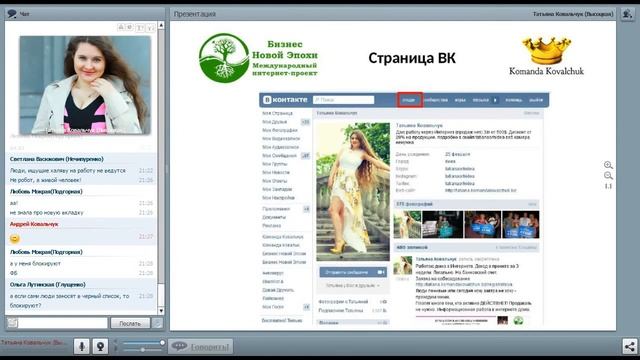Click sender name Светлана Васкович (Нечипуренко)

[57, 159]
